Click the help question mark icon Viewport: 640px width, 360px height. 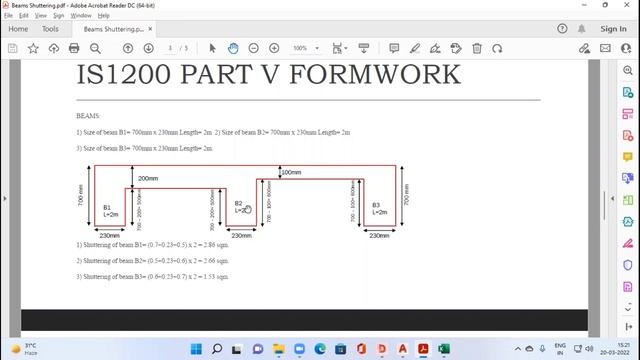point(562,29)
